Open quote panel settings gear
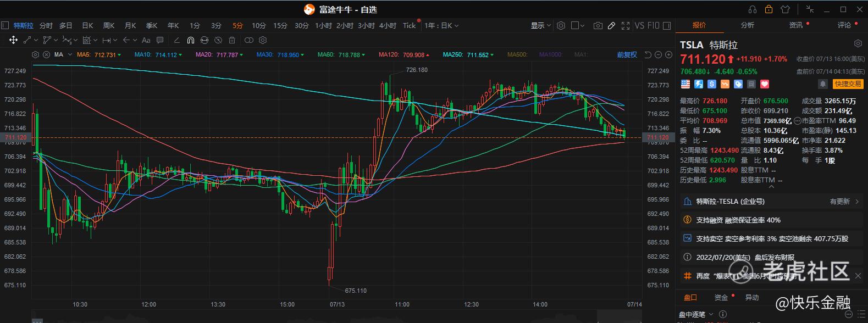 point(858,43)
